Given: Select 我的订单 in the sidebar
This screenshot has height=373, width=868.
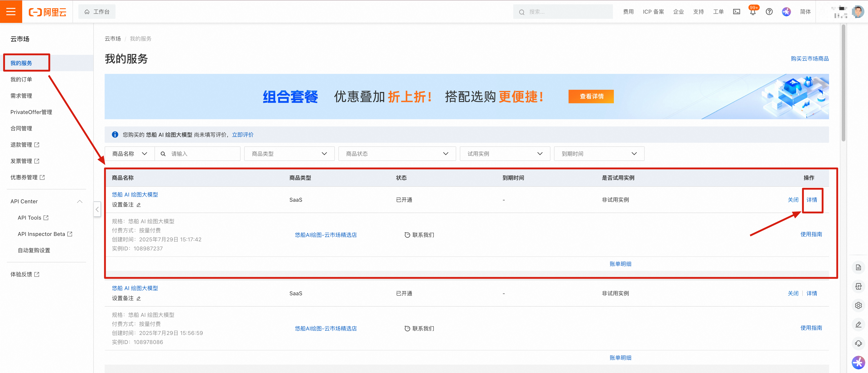Looking at the screenshot, I should 21,79.
